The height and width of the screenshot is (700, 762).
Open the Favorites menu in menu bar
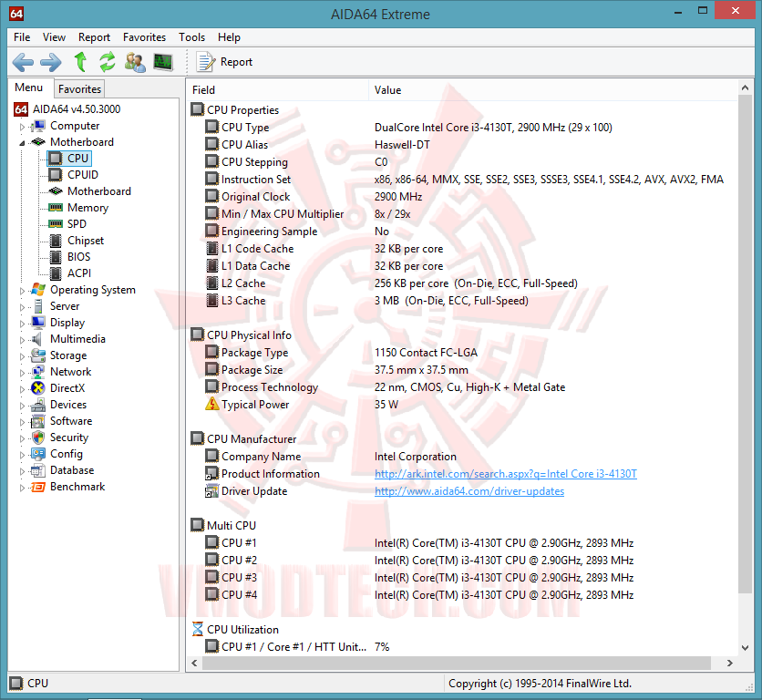[x=144, y=37]
